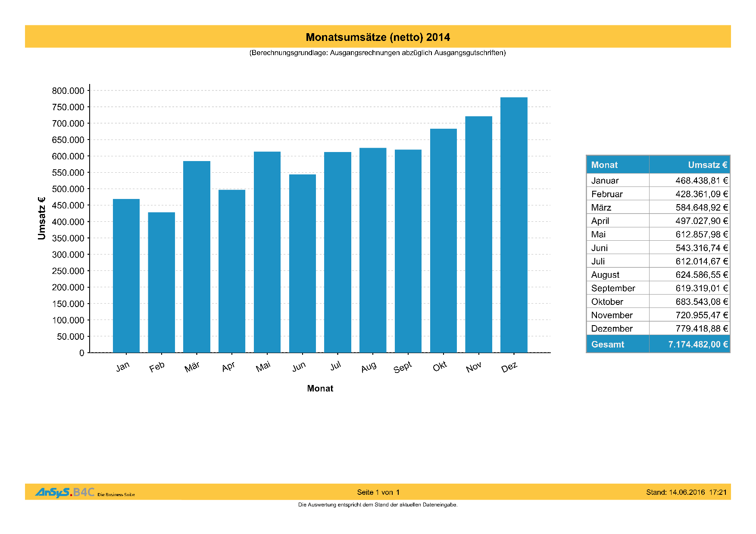This screenshot has width=756, height=534.
Task: Click the Monatsumsätze (netto) 2014 title
Action: (x=378, y=37)
